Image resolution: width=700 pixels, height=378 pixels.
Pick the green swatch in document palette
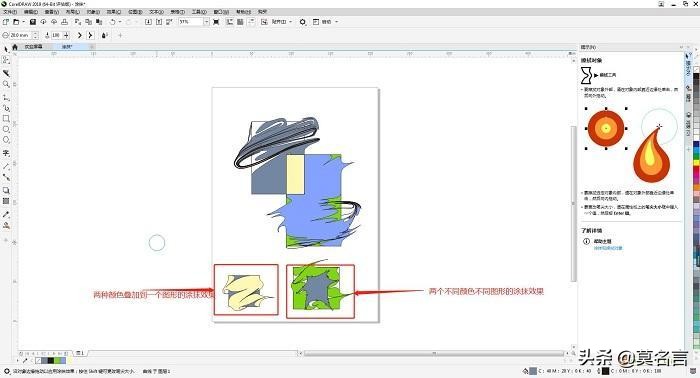tap(57, 360)
